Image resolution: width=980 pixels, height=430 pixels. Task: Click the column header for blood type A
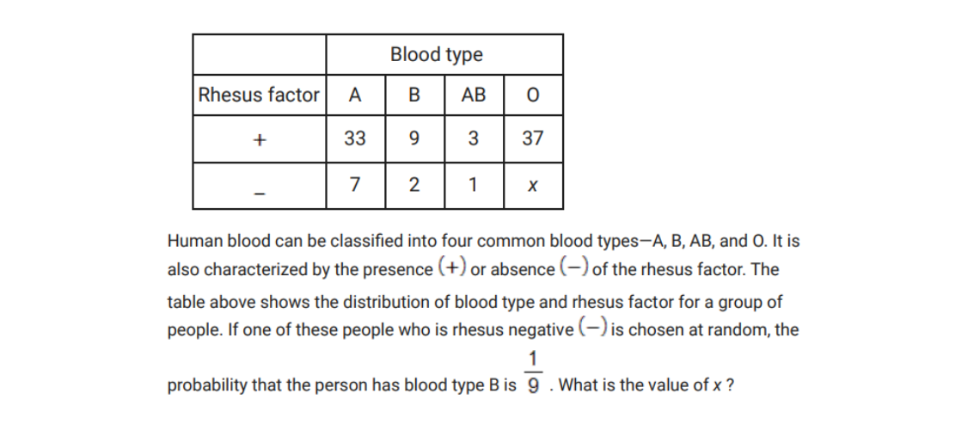[355, 95]
